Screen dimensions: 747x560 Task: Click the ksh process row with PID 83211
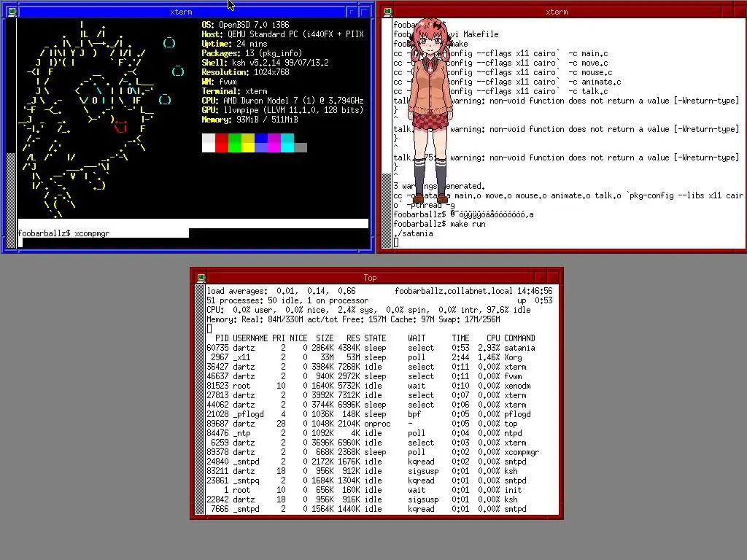[362, 471]
